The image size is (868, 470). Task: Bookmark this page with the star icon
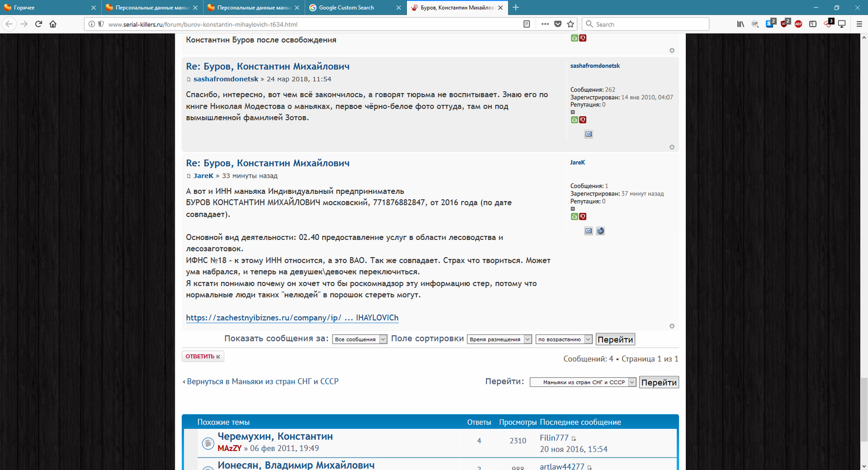[x=571, y=24]
